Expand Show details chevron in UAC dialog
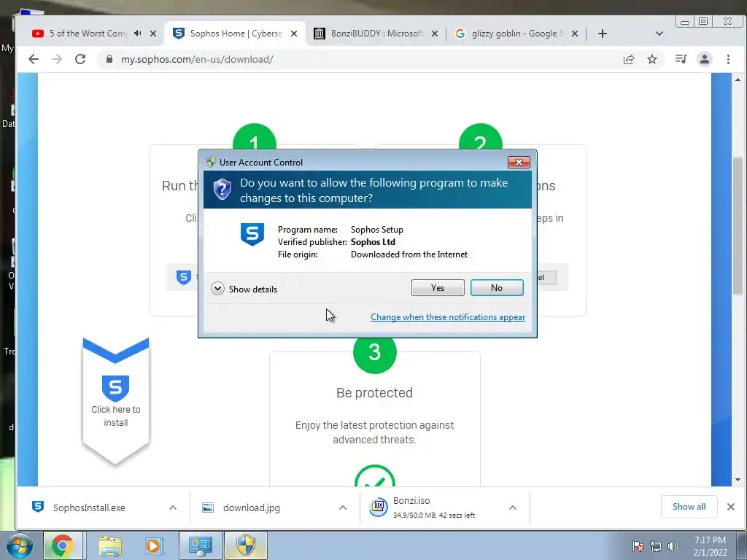The height and width of the screenshot is (560, 747). tap(217, 289)
